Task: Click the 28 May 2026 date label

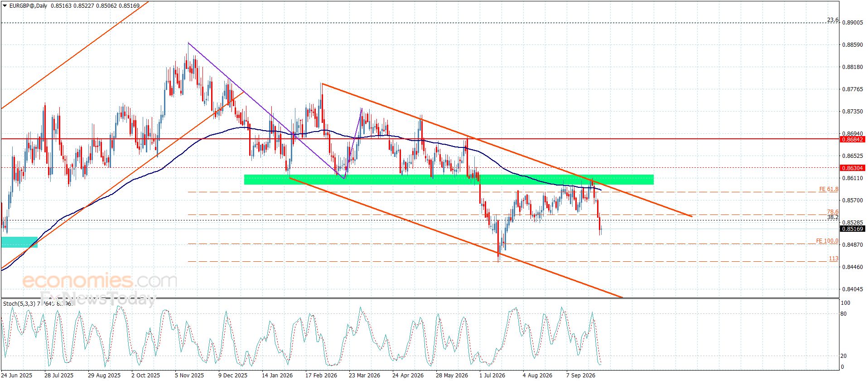Action: coord(452,376)
